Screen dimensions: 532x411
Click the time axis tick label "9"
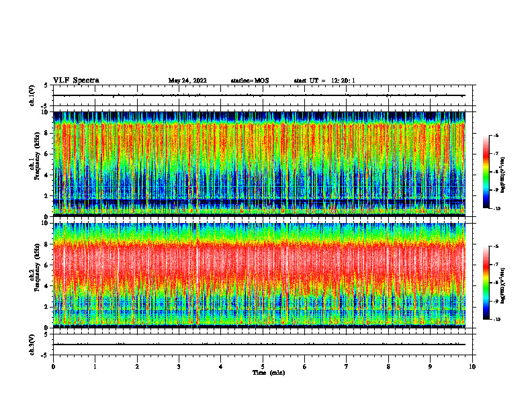click(430, 367)
